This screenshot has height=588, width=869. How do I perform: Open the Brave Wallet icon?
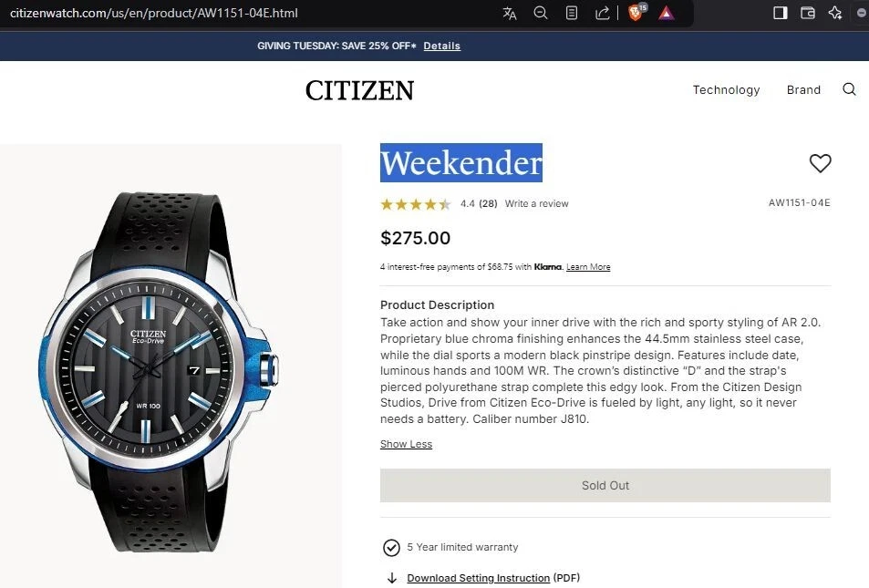(x=807, y=13)
